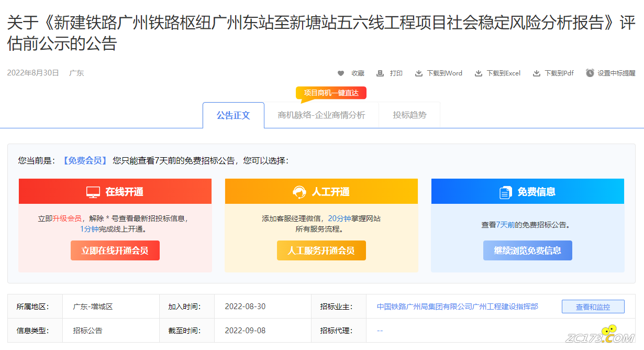Download announcement via 下载到Excel
This screenshot has height=350, width=644.
(x=504, y=73)
